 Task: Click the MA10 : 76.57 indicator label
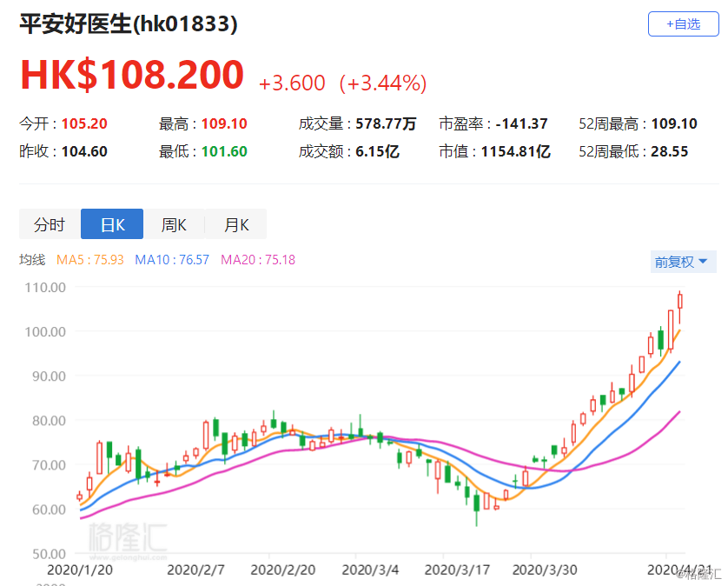(172, 260)
